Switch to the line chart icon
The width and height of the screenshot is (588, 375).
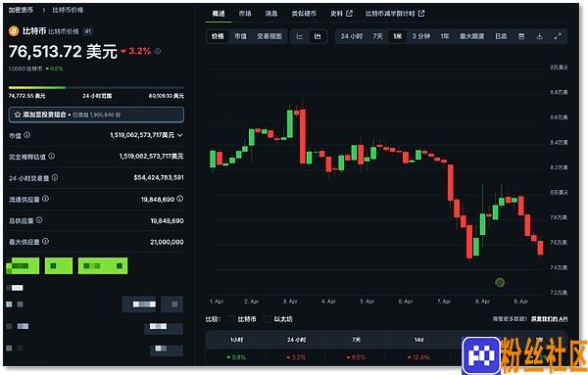tap(300, 36)
